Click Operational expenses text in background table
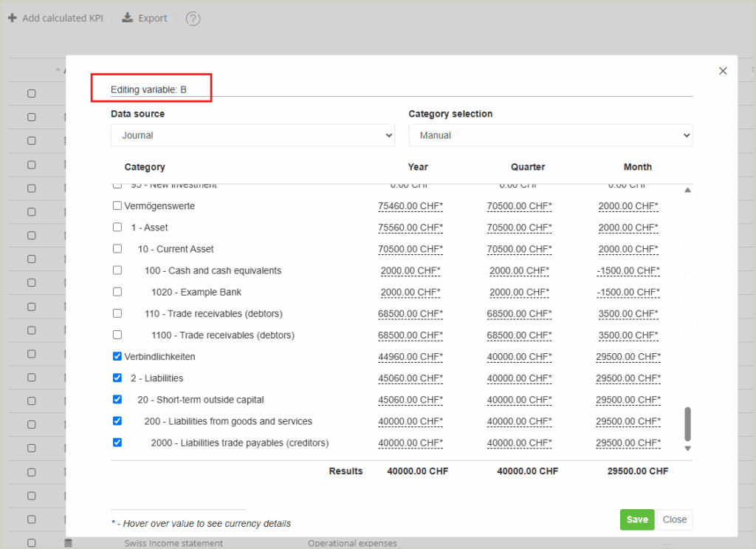The width and height of the screenshot is (756, 549). tap(352, 543)
